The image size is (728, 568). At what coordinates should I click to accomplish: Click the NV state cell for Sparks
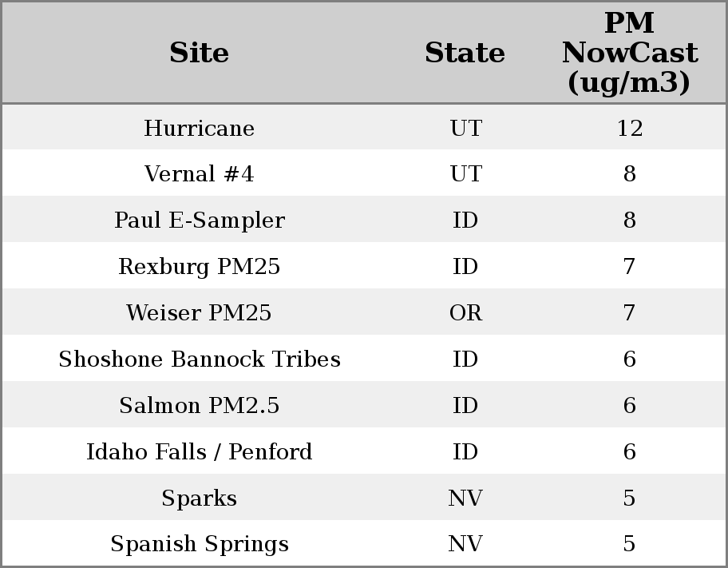pos(465,498)
